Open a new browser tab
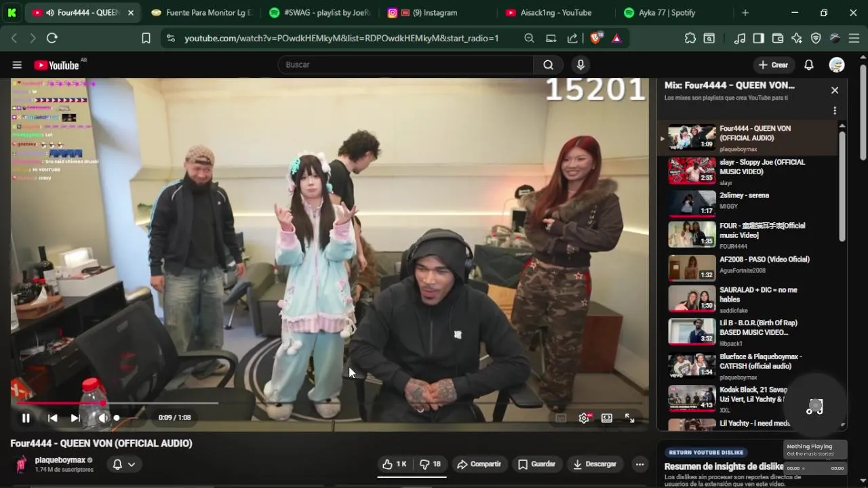The height and width of the screenshot is (488, 868). (745, 13)
